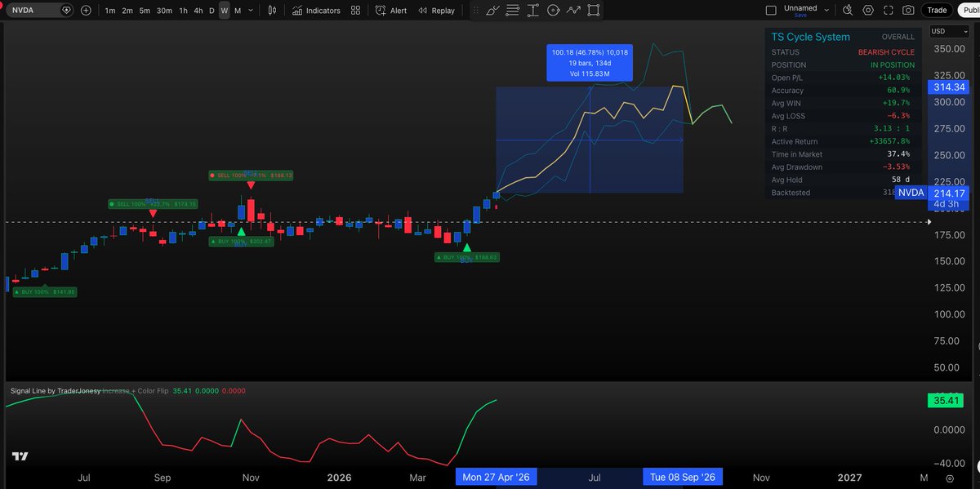The image size is (980, 489).
Task: Click the Trade button
Action: point(937,11)
